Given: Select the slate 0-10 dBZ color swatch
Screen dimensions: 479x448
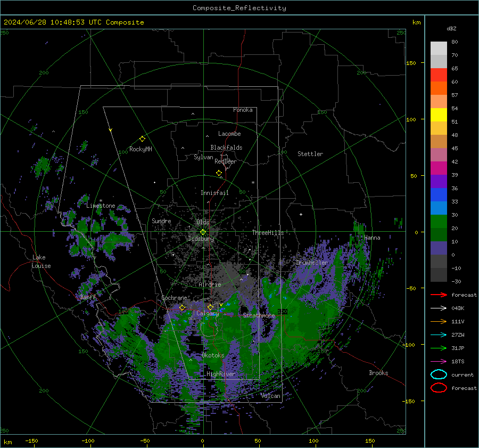Looking at the screenshot, I should click(x=439, y=248).
